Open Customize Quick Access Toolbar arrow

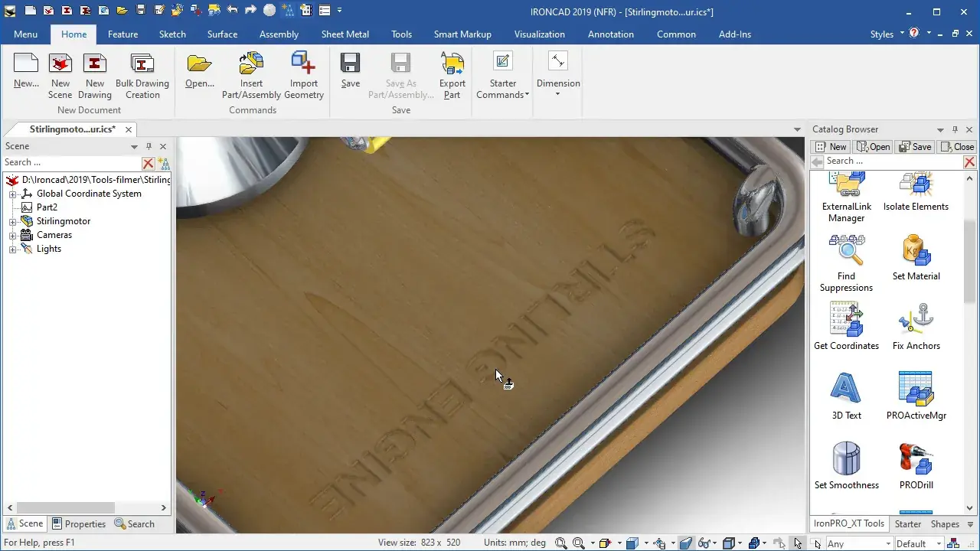click(x=340, y=11)
